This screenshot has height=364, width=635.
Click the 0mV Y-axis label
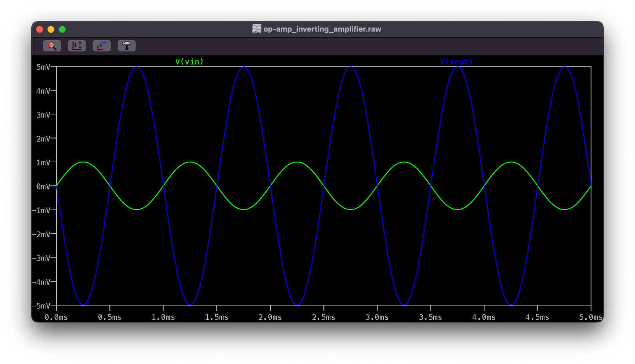tap(43, 187)
